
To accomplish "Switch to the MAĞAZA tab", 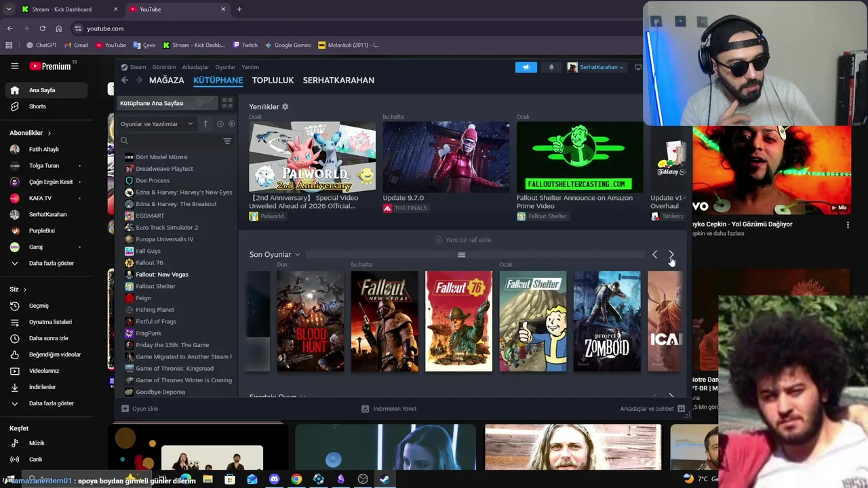I will tap(166, 80).
